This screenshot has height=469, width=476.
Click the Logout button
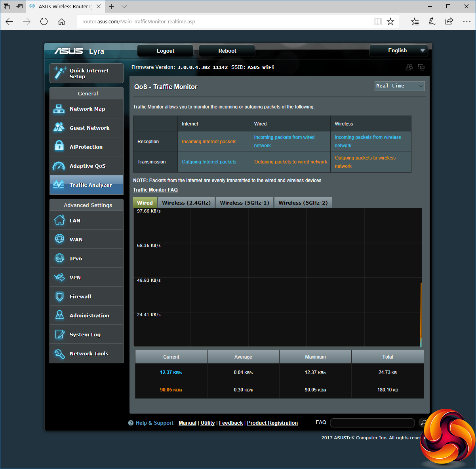165,51
